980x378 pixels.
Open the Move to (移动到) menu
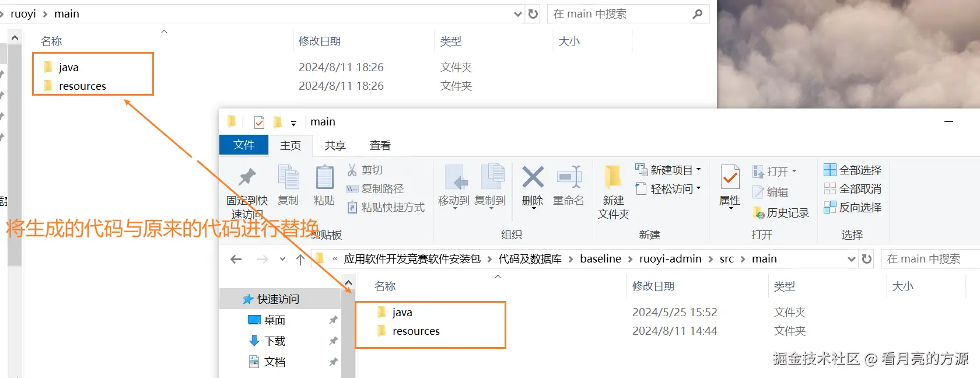[x=454, y=187]
